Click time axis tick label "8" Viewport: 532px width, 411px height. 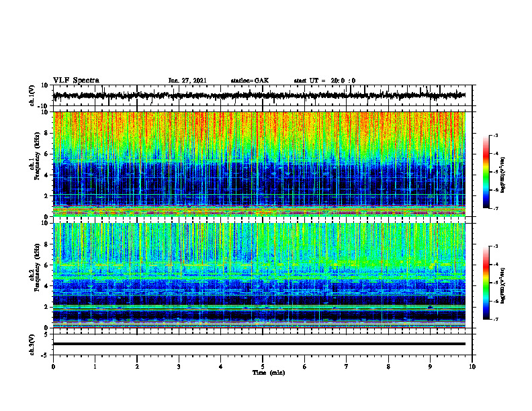388,367
